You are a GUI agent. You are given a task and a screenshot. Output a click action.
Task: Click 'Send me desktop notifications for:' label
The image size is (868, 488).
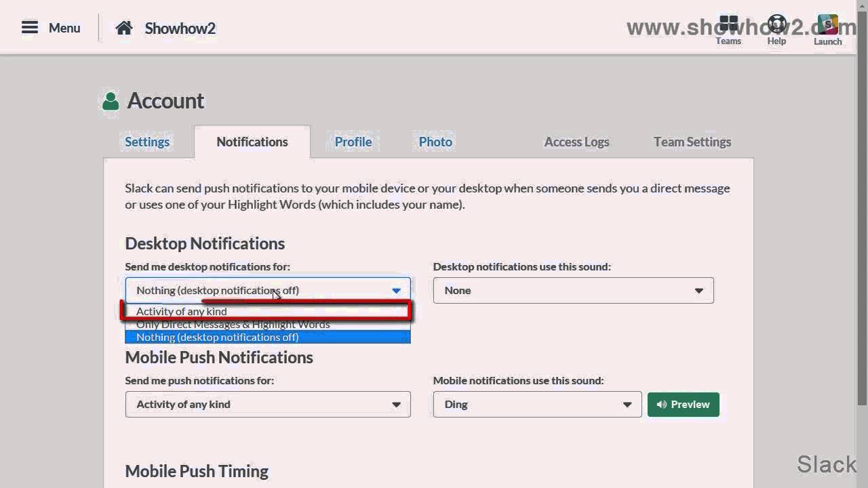tap(208, 266)
